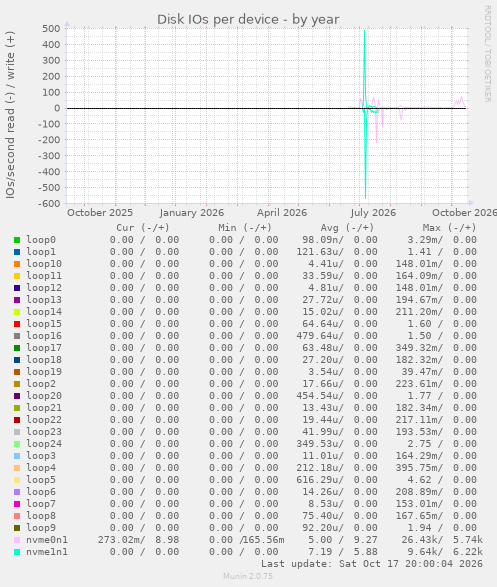Click the loop7 magenta legend swatch
This screenshot has width=497, height=587.
coord(17,504)
